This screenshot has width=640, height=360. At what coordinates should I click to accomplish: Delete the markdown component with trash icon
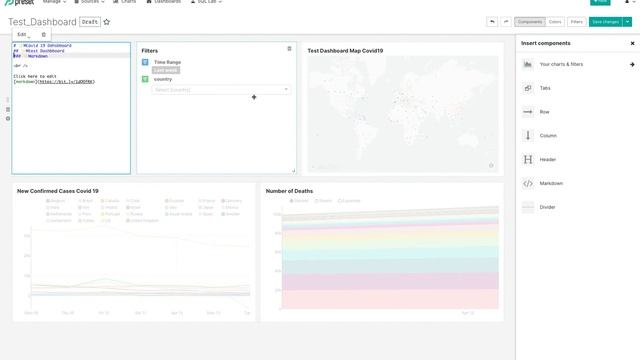click(x=44, y=35)
